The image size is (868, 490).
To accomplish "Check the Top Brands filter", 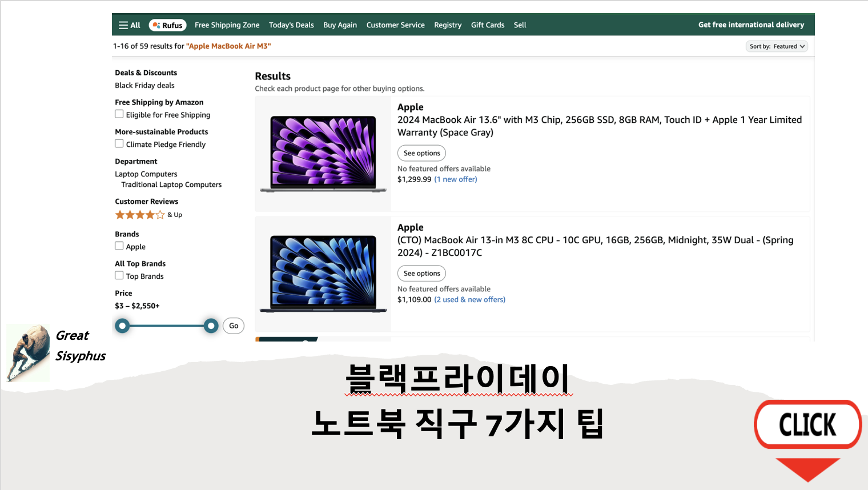I will coord(119,275).
